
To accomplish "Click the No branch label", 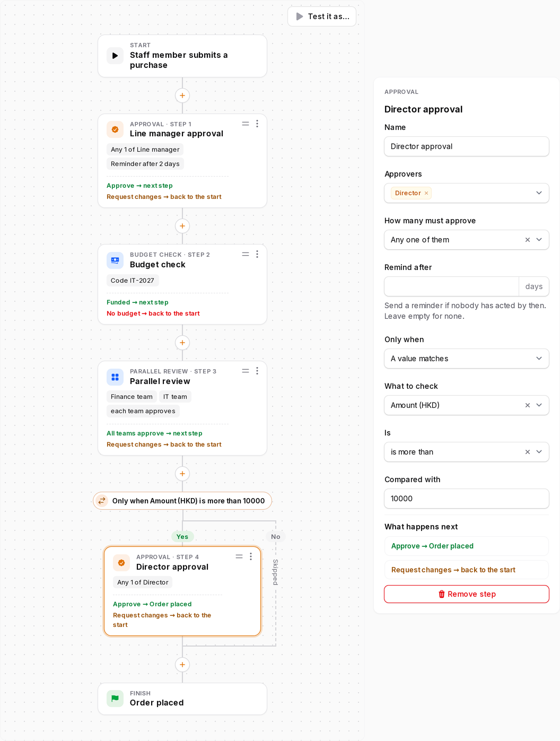I will point(276,537).
